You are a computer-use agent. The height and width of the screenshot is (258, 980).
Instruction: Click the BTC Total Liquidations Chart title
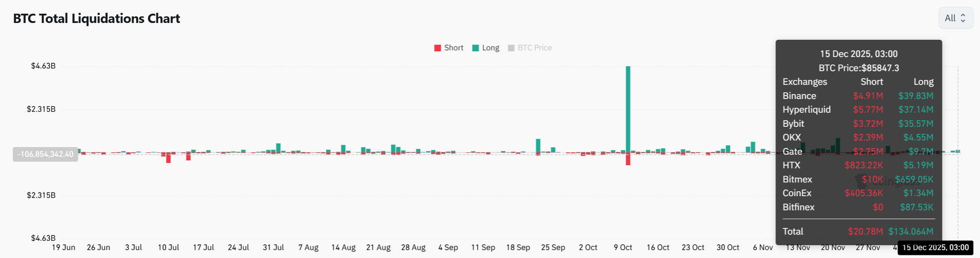(x=97, y=19)
